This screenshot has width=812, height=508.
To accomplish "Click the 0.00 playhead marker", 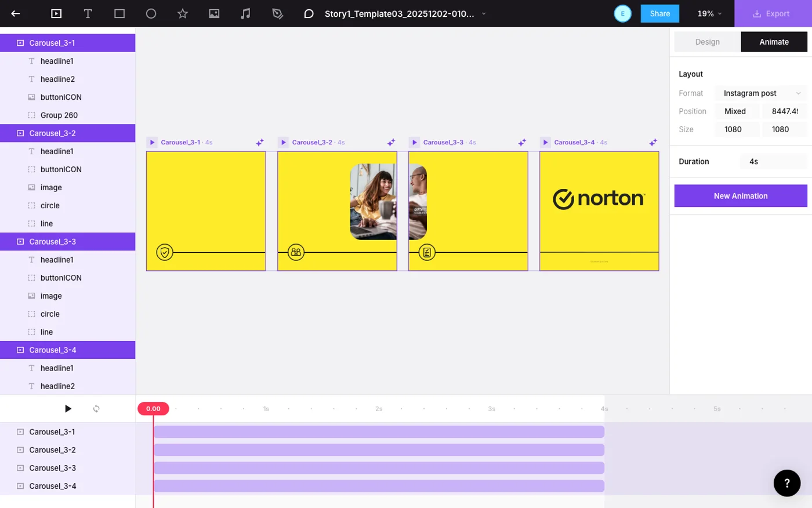I will (153, 409).
